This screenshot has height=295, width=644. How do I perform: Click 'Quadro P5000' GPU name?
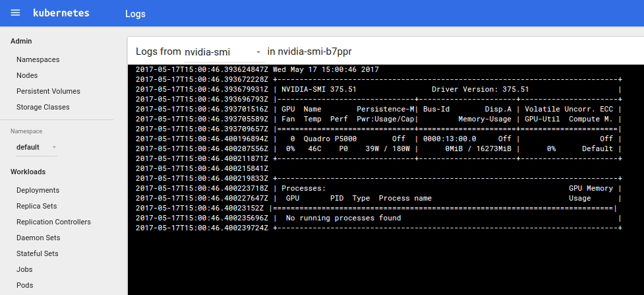330,139
